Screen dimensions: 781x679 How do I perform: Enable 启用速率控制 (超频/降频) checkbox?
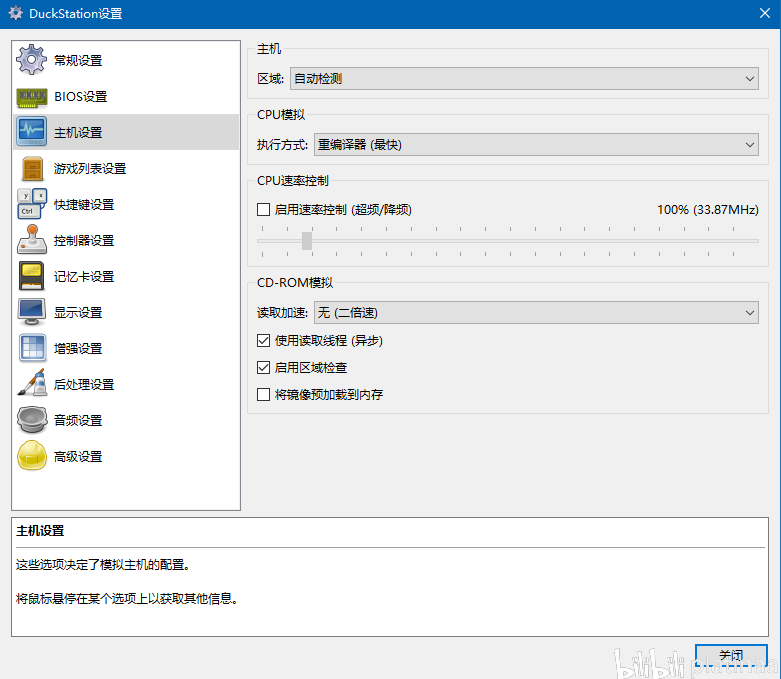point(263,209)
